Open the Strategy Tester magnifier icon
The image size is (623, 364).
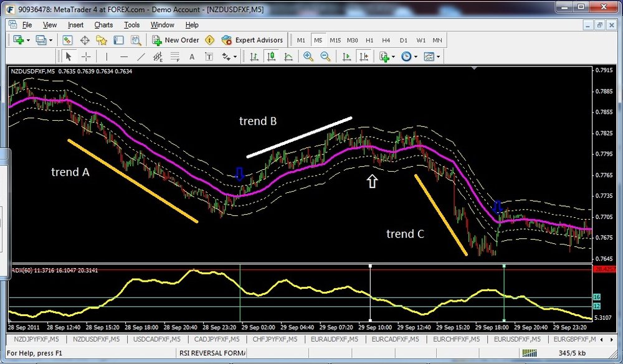[x=136, y=40]
